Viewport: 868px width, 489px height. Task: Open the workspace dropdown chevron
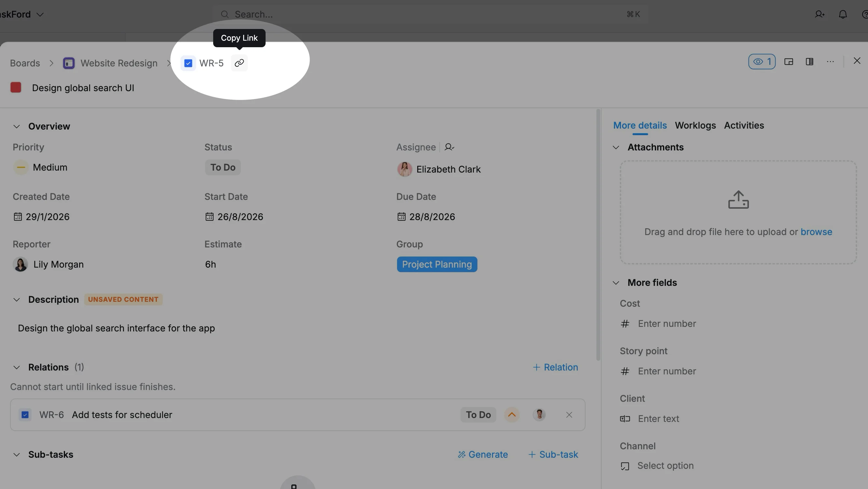tap(40, 15)
